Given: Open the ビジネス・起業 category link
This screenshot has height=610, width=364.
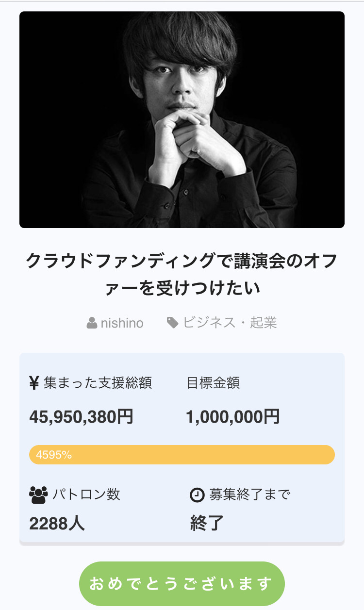Looking at the screenshot, I should pyautogui.click(x=230, y=323).
